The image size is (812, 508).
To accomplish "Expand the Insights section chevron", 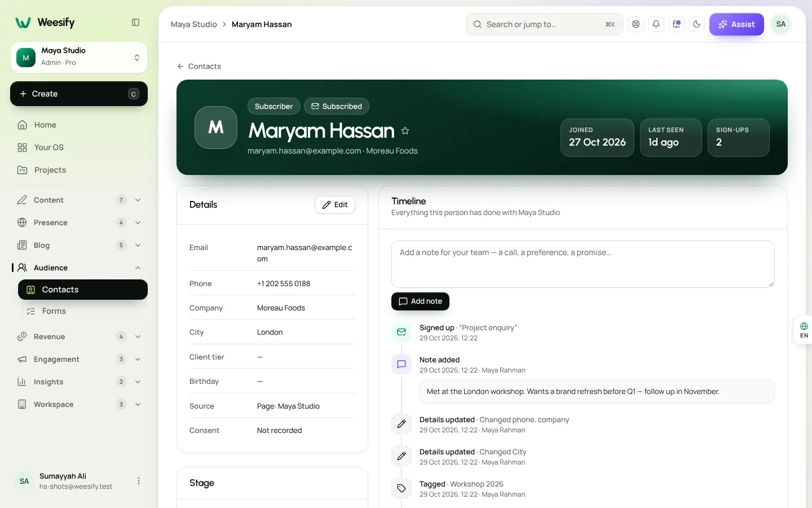I will pos(138,382).
